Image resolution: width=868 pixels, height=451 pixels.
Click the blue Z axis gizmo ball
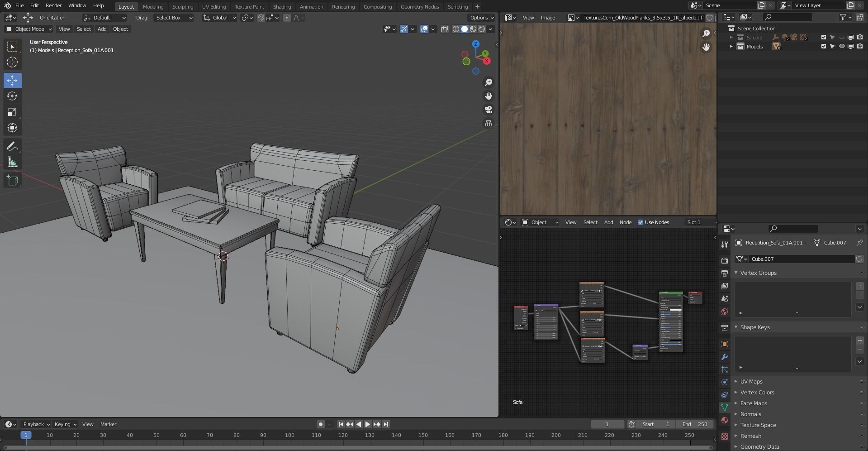tap(475, 44)
